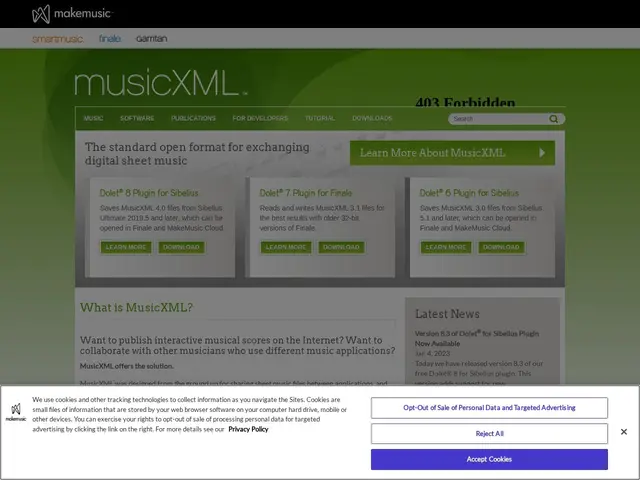The image size is (640, 480).
Task: Click Download for Dolet 8 Sibelius
Action: click(181, 247)
